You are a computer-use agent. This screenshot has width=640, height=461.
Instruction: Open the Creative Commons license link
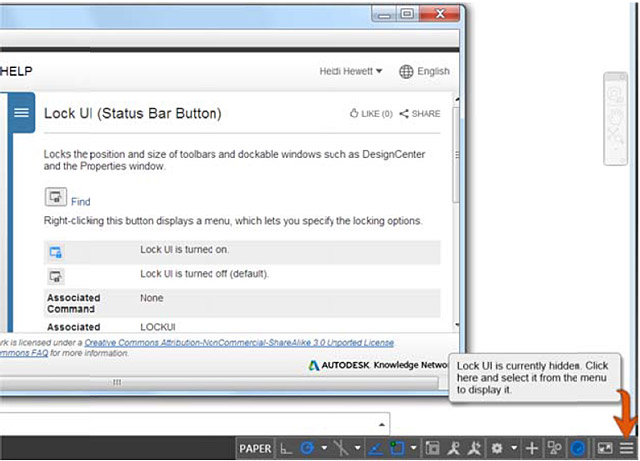tap(239, 343)
